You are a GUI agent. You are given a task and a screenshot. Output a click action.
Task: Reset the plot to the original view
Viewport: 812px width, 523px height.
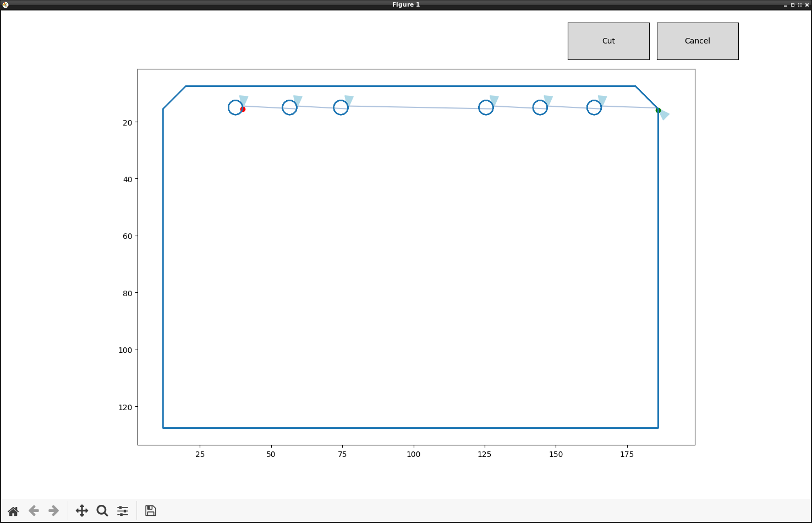13,511
